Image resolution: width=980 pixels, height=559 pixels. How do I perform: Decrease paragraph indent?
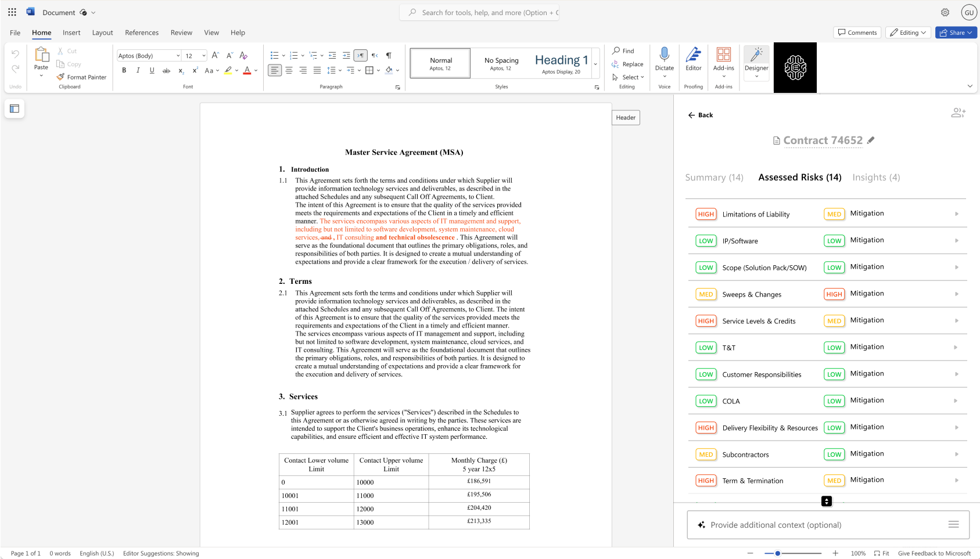[332, 56]
